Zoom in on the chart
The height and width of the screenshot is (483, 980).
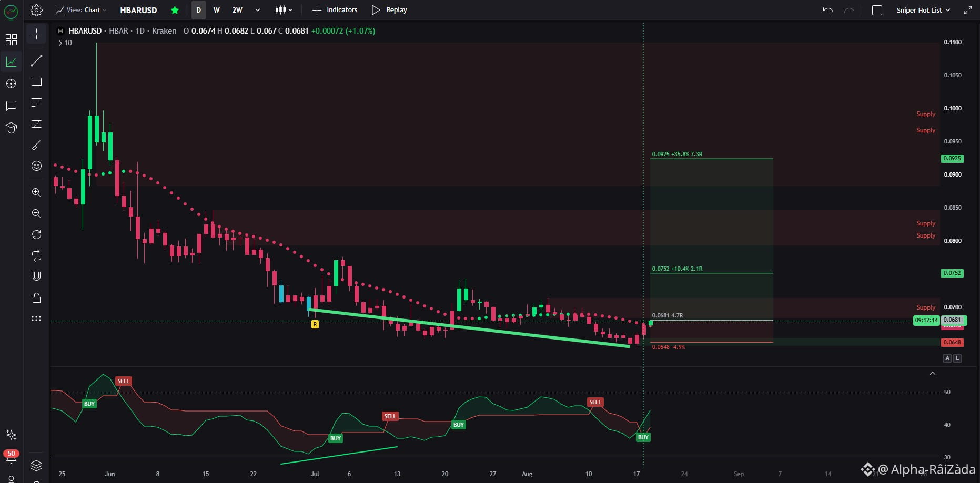(36, 192)
